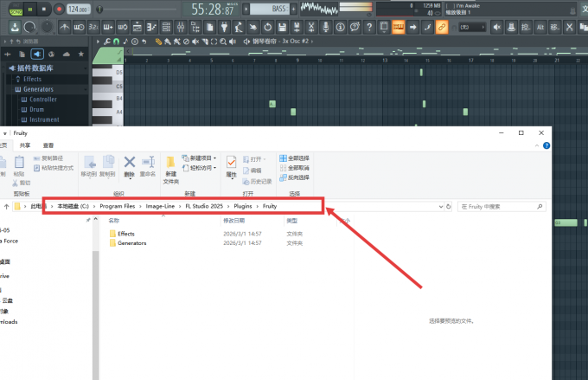Open the mixer faders icon
This screenshot has height=380, width=588.
pyautogui.click(x=181, y=27)
